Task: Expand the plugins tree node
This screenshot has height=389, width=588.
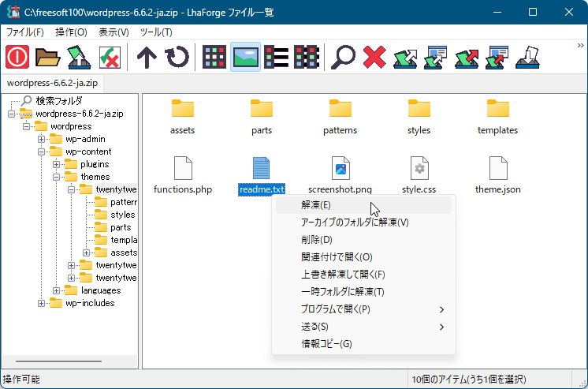Action: (56, 164)
